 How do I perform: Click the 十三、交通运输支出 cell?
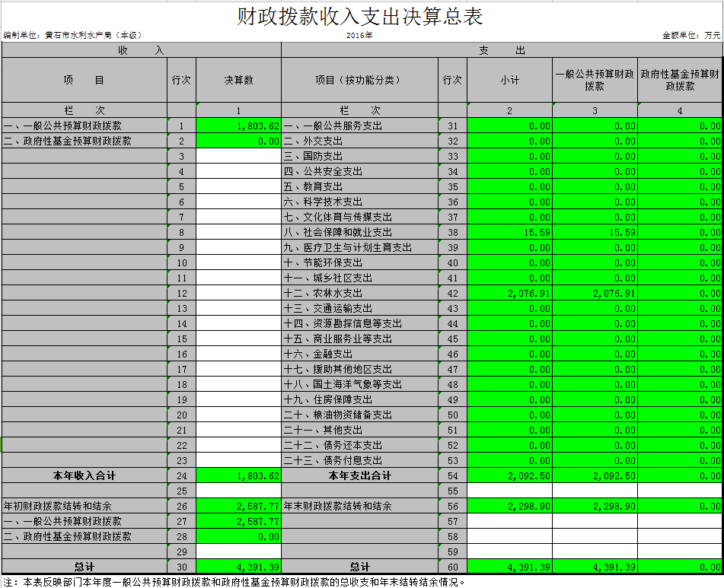coord(359,309)
